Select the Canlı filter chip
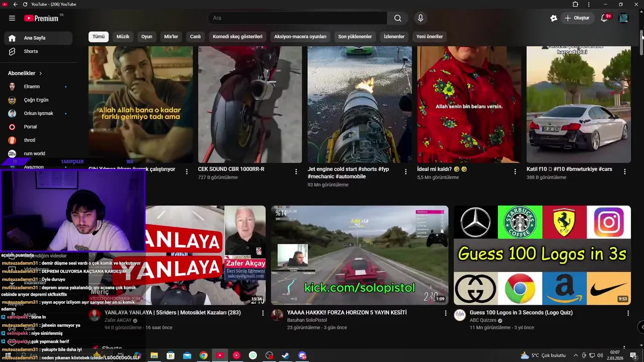Viewport: 644px width, 362px height. (195, 37)
